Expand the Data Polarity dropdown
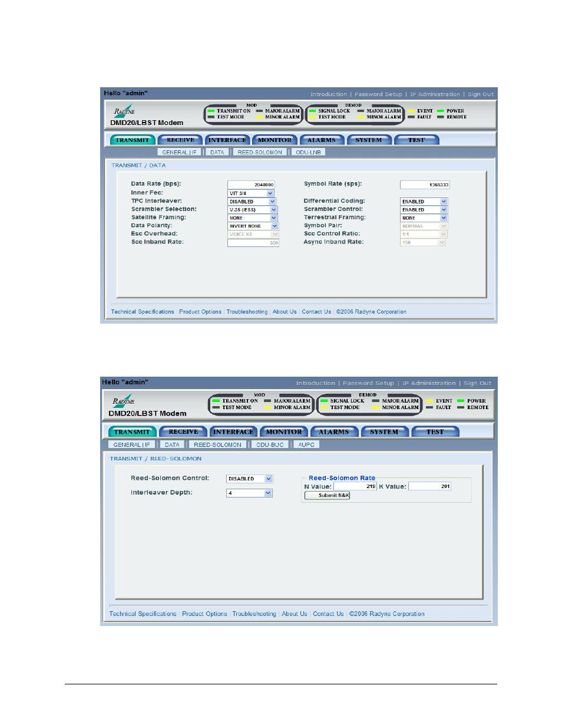The width and height of the screenshot is (562, 728). click(x=253, y=226)
